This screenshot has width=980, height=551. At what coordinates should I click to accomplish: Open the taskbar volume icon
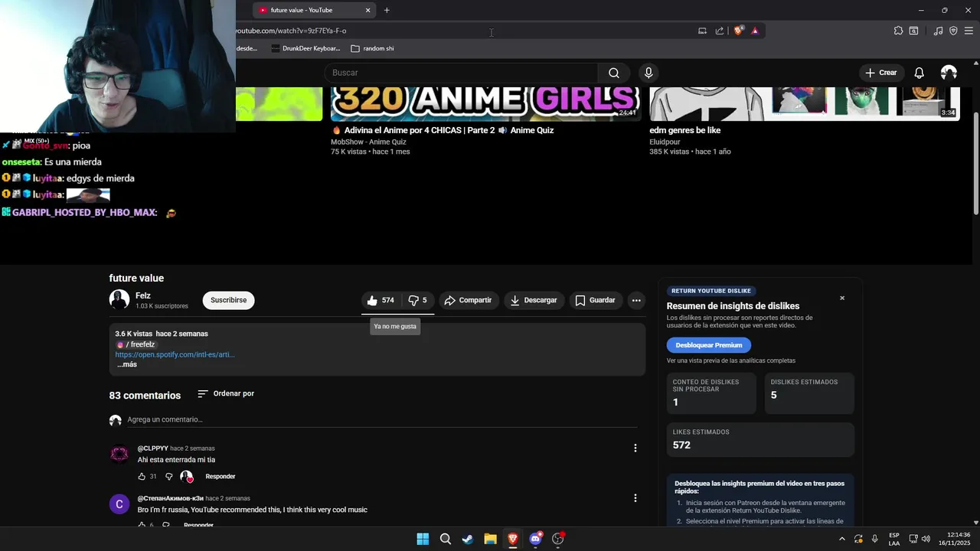click(926, 539)
